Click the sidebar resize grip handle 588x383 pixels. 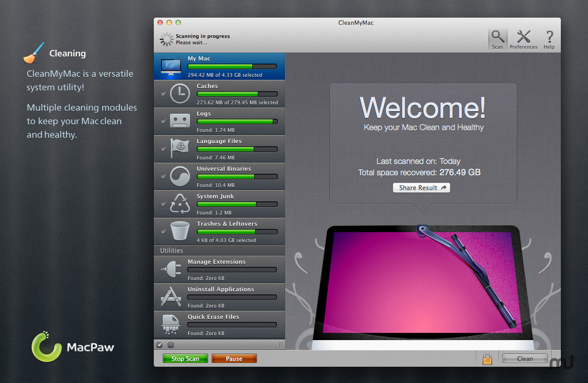281,345
